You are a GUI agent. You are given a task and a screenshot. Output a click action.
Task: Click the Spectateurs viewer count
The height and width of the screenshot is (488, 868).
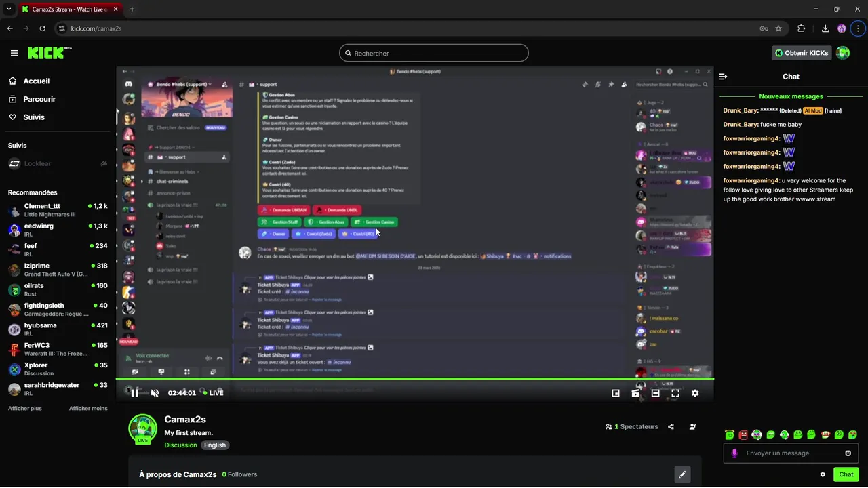tap(632, 427)
